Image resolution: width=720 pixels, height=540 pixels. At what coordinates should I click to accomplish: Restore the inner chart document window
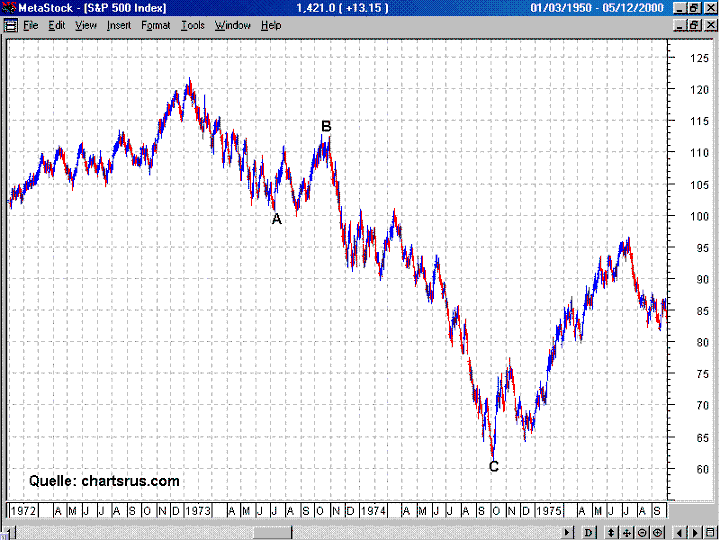(695, 24)
